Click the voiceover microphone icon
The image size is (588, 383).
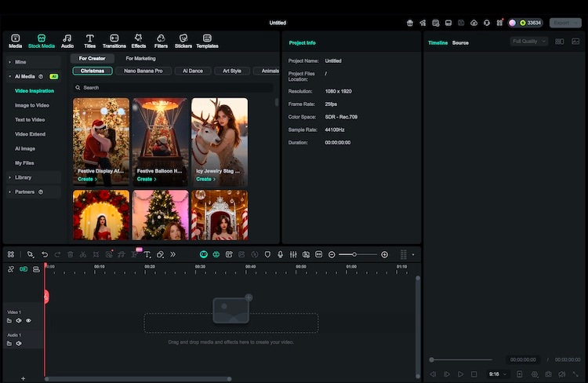[280, 254]
